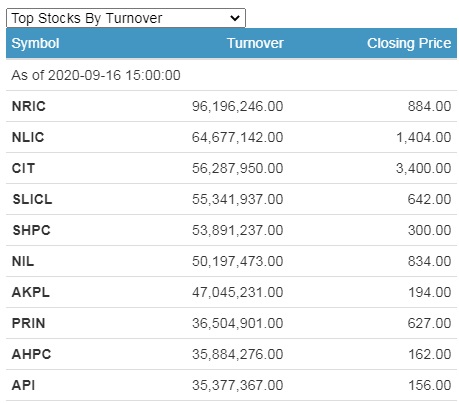Screen dimensions: 459x403
Task: Open the NLIC stock symbol
Action: tap(28, 137)
